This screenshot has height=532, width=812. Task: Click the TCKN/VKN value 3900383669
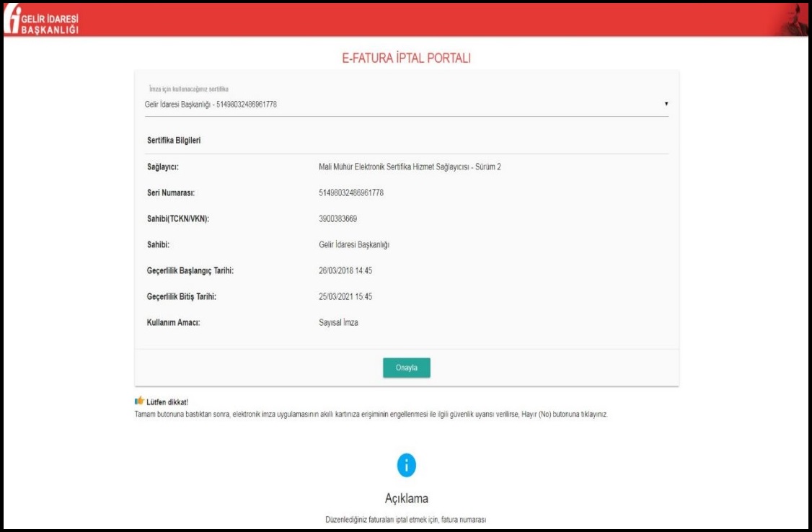coord(338,219)
